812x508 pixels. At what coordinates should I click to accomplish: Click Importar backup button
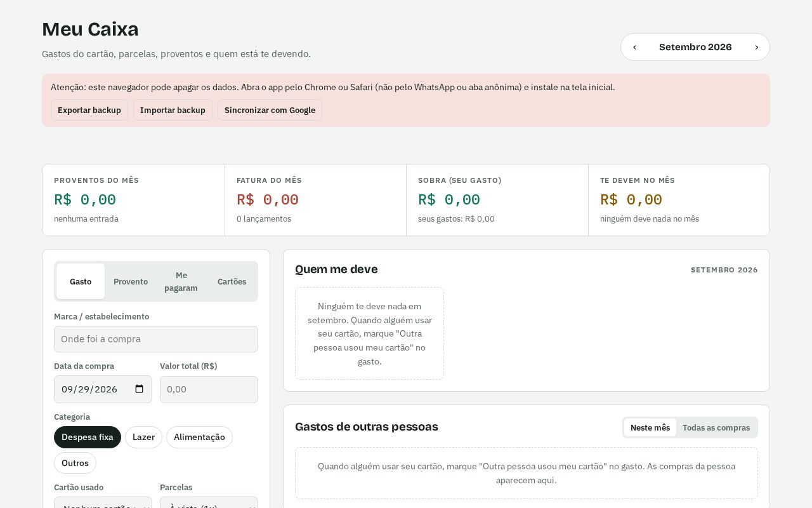click(x=173, y=110)
